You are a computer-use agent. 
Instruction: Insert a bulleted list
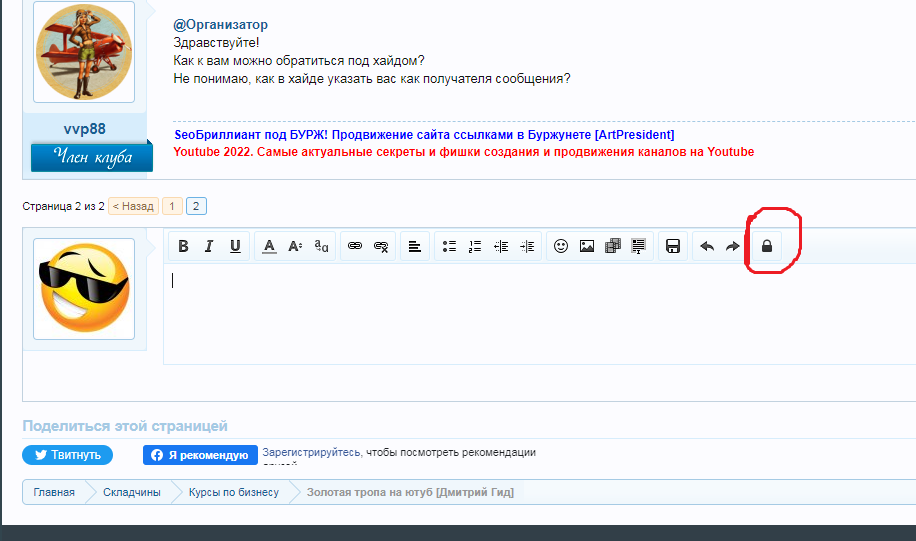click(449, 246)
